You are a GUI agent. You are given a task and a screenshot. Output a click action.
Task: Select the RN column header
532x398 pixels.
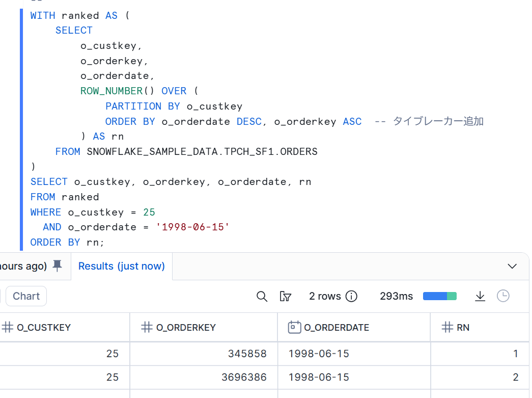463,328
